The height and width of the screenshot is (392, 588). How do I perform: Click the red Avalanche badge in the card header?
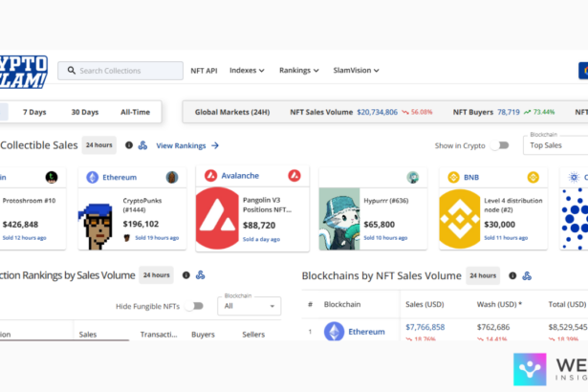294,176
